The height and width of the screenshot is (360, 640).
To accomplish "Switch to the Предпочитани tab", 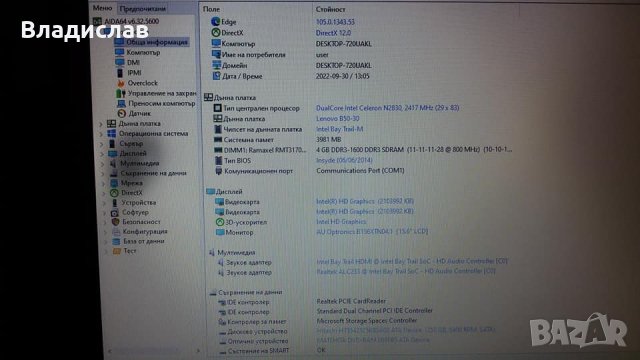I will pyautogui.click(x=143, y=8).
